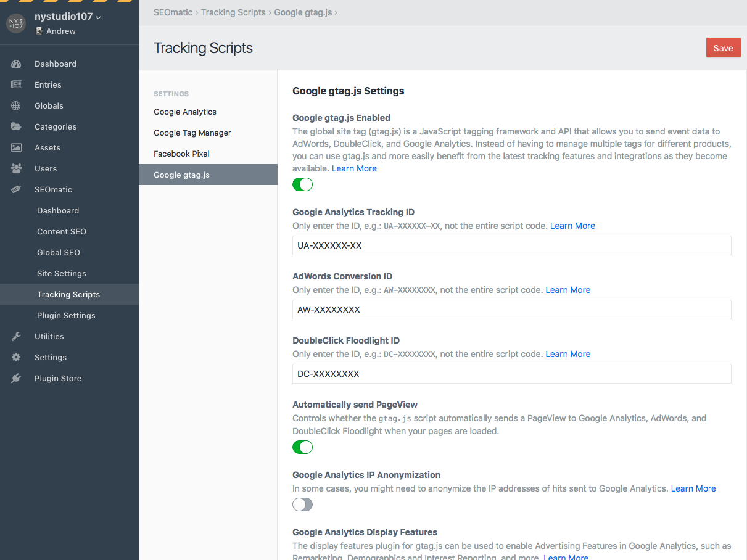Enable Google Analytics IP Anonymization switch
Screen dimensions: 747x560
pos(302,504)
